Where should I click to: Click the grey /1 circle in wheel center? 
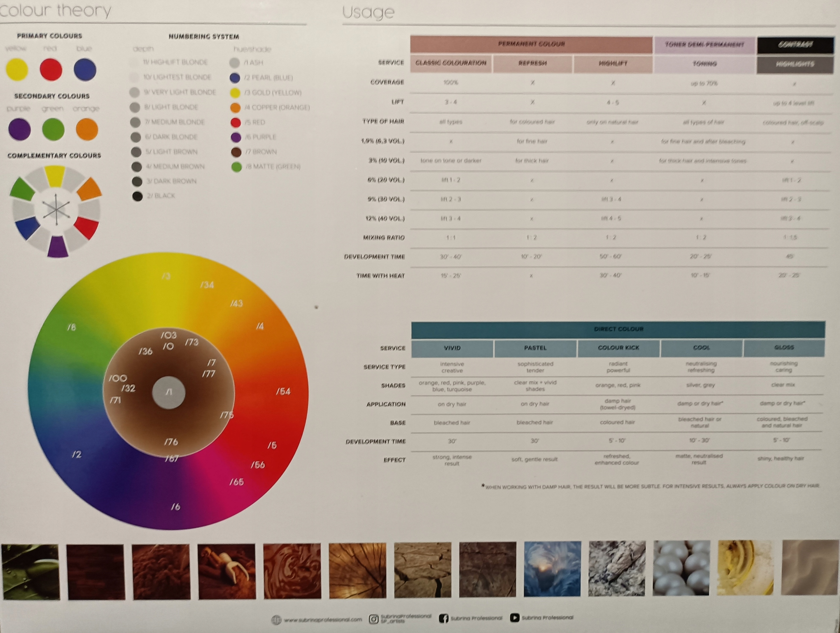click(x=169, y=393)
